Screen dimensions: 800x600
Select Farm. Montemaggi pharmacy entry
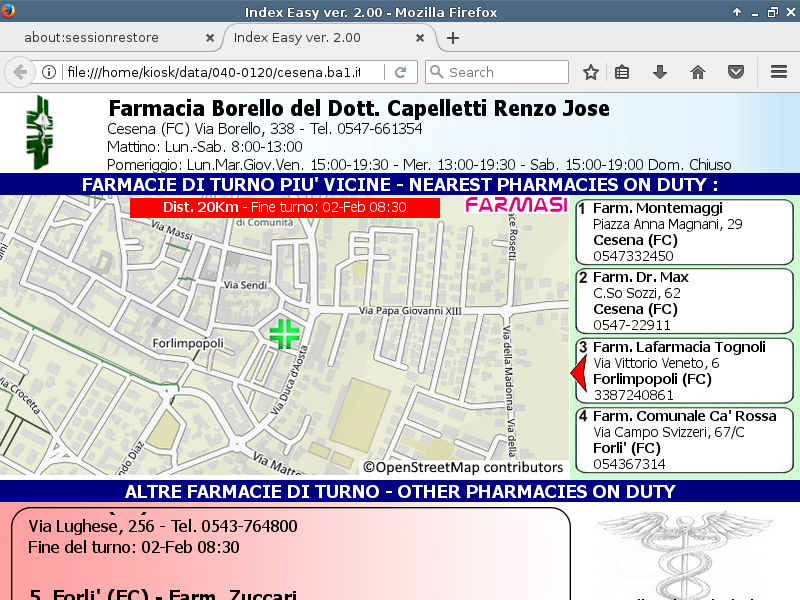click(684, 232)
